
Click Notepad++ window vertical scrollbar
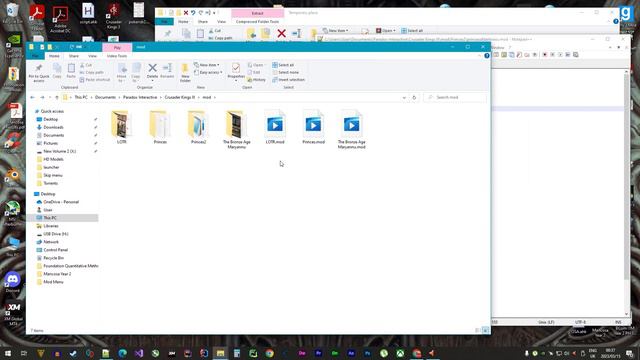pos(627,193)
